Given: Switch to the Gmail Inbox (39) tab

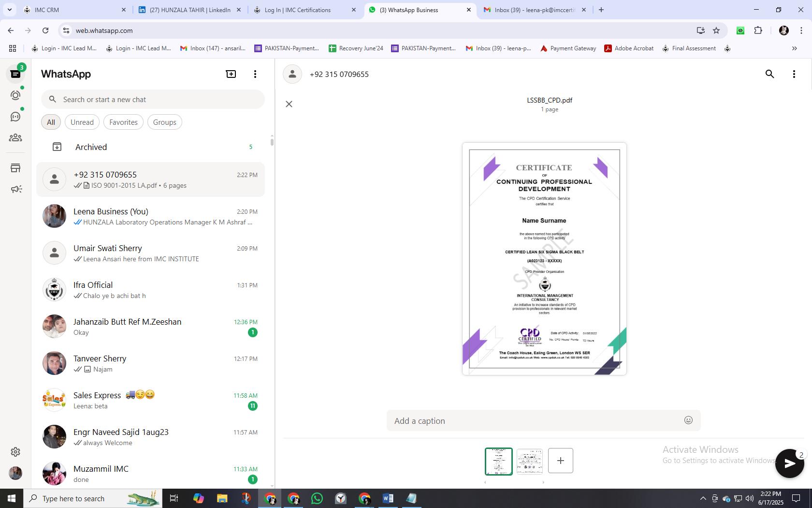Looking at the screenshot, I should pos(535,10).
